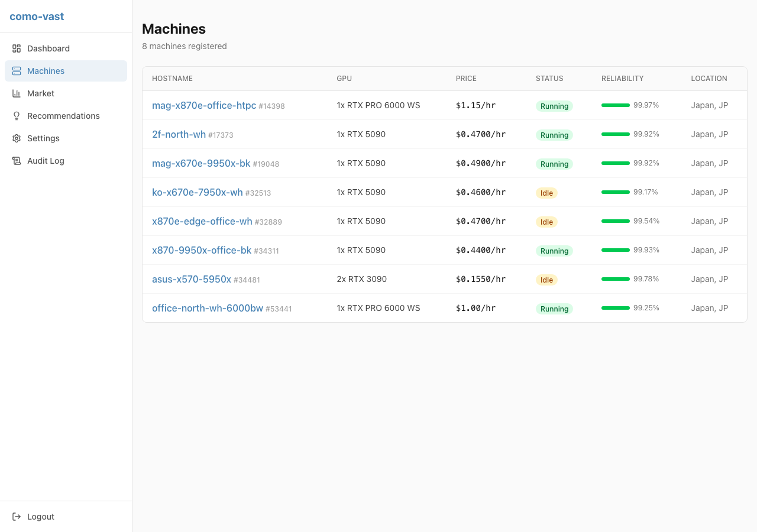The image size is (757, 532).
Task: Click Idle badge for ko-x670e-7950x-wh
Action: pyautogui.click(x=546, y=193)
